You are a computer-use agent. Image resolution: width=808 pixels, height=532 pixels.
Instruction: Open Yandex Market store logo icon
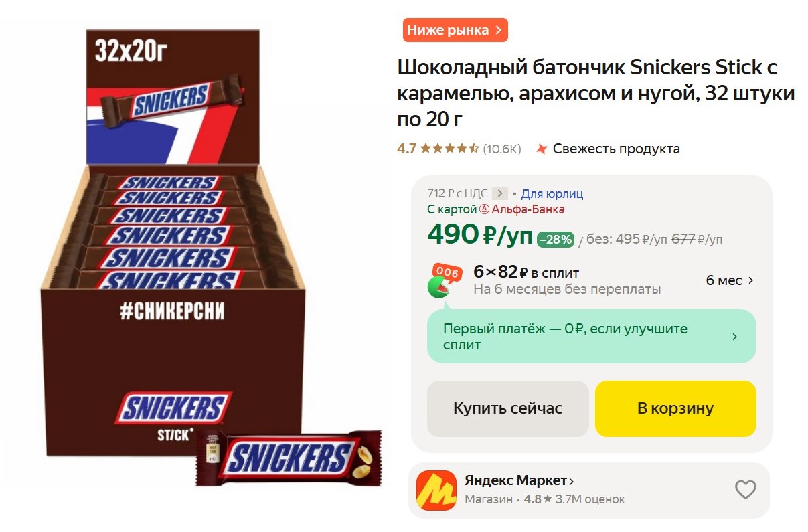coord(436,490)
